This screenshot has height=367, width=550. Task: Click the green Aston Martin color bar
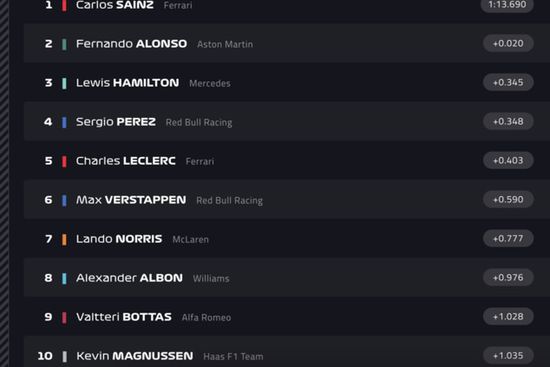[64, 45]
